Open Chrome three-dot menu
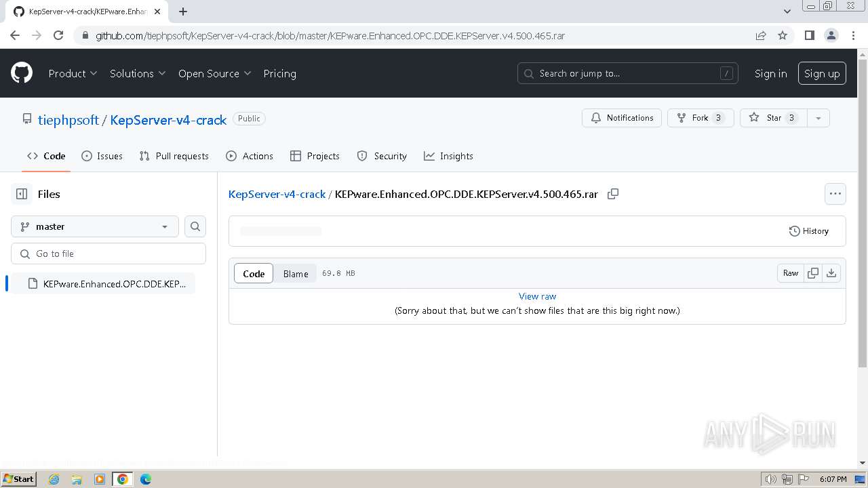 click(853, 35)
